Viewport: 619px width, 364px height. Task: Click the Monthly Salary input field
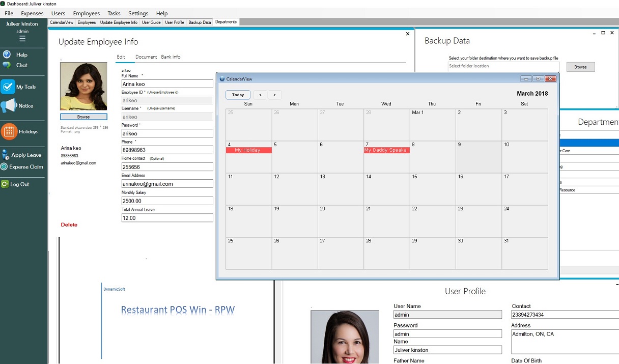point(167,201)
